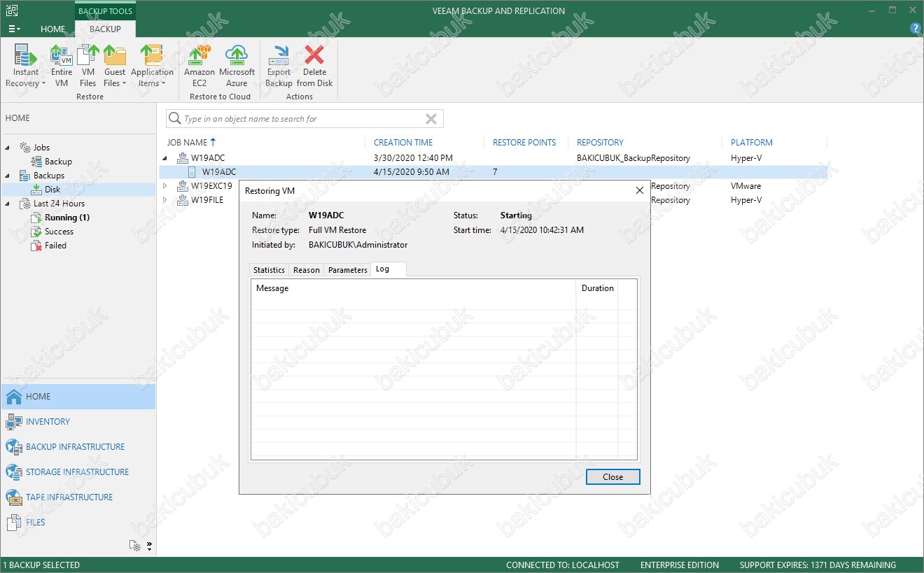Select the W19FILE backup job
This screenshot has height=573, width=924.
click(206, 200)
